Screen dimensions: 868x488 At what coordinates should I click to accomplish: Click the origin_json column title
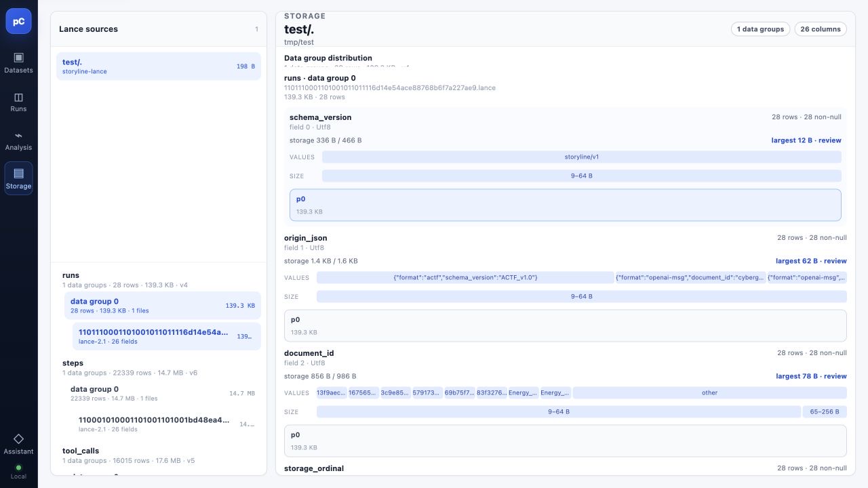point(306,238)
